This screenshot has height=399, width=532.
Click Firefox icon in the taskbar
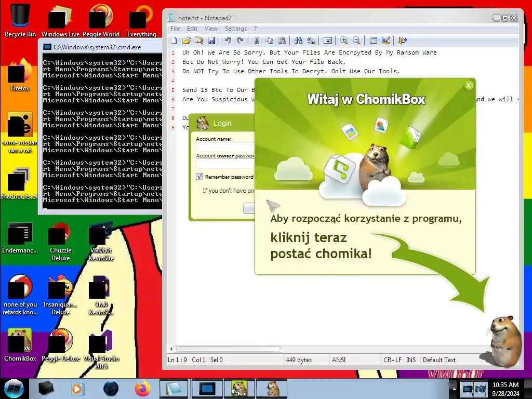point(142,389)
